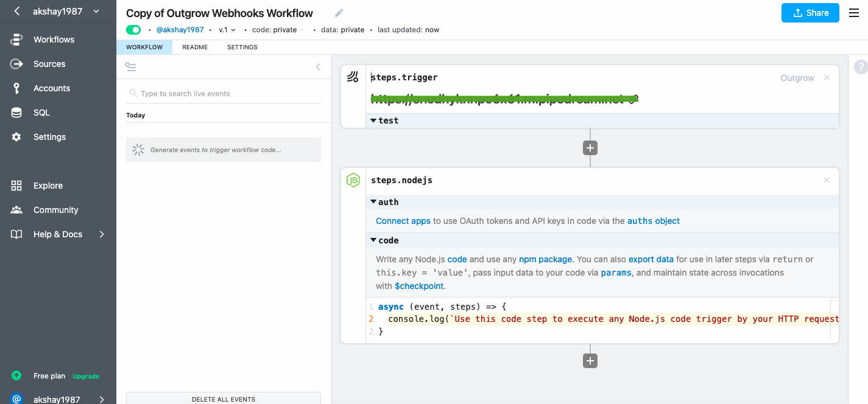This screenshot has width=868, height=404.
Task: Open the SQL database icon
Action: click(x=16, y=113)
